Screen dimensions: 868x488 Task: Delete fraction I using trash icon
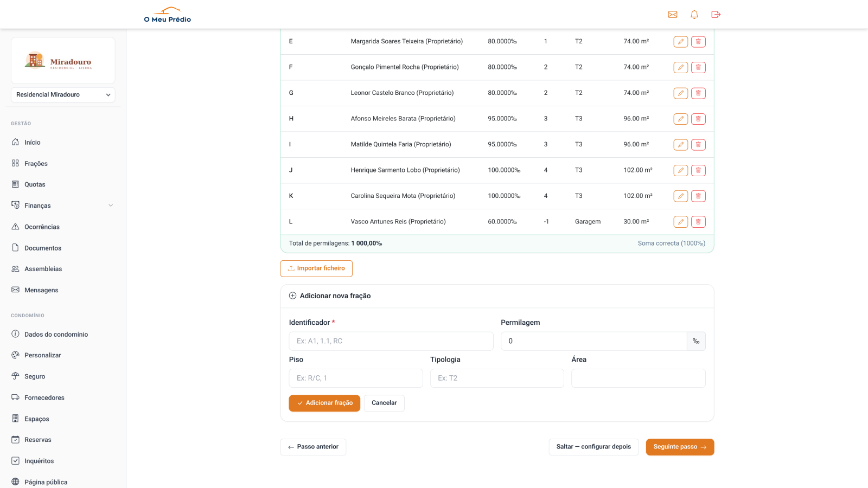[698, 145]
